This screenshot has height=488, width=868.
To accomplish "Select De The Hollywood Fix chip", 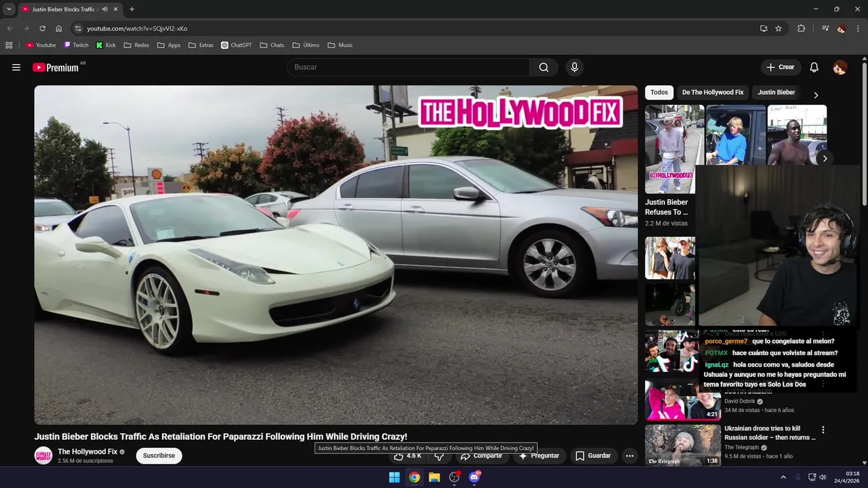I will [713, 92].
